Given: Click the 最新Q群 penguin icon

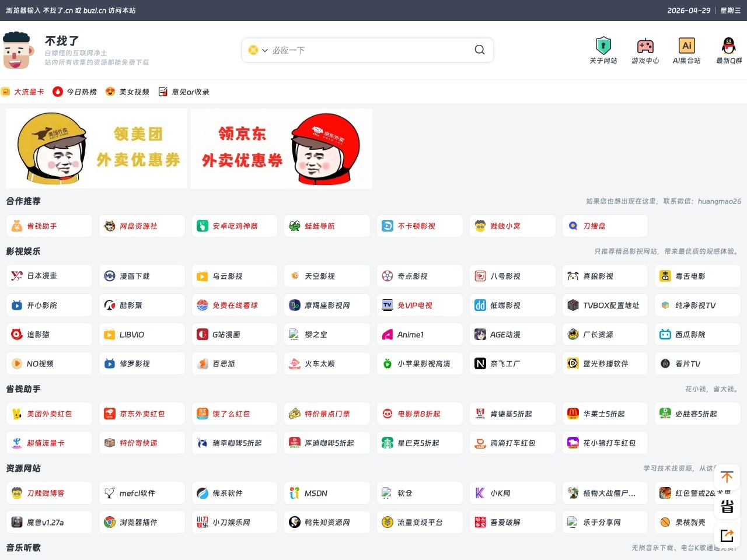Looking at the screenshot, I should pyautogui.click(x=729, y=45).
